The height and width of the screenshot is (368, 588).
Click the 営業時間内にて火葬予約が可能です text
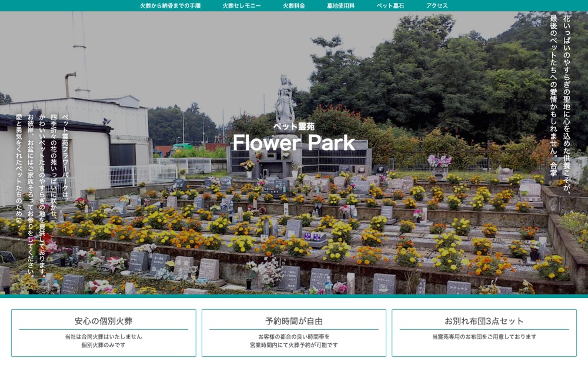[293, 344]
